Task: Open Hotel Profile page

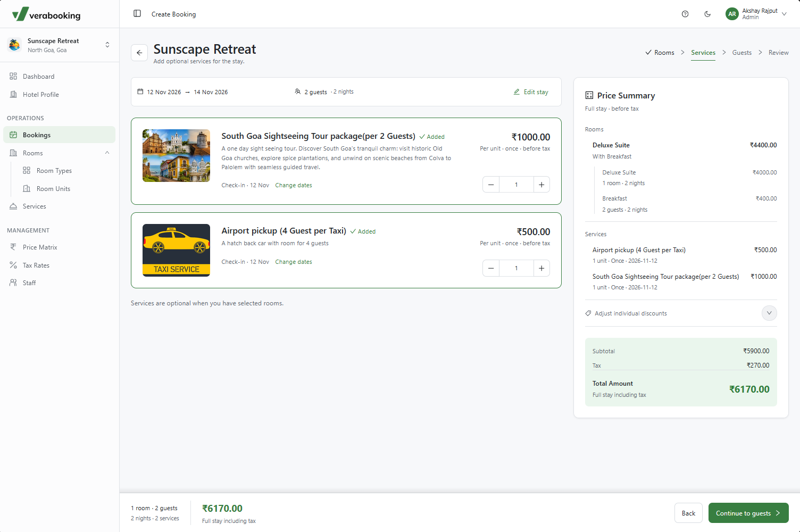Action: [x=60, y=95]
